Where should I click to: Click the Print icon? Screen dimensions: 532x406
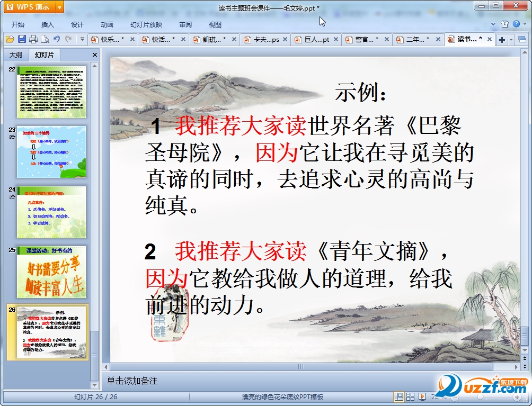(x=33, y=39)
